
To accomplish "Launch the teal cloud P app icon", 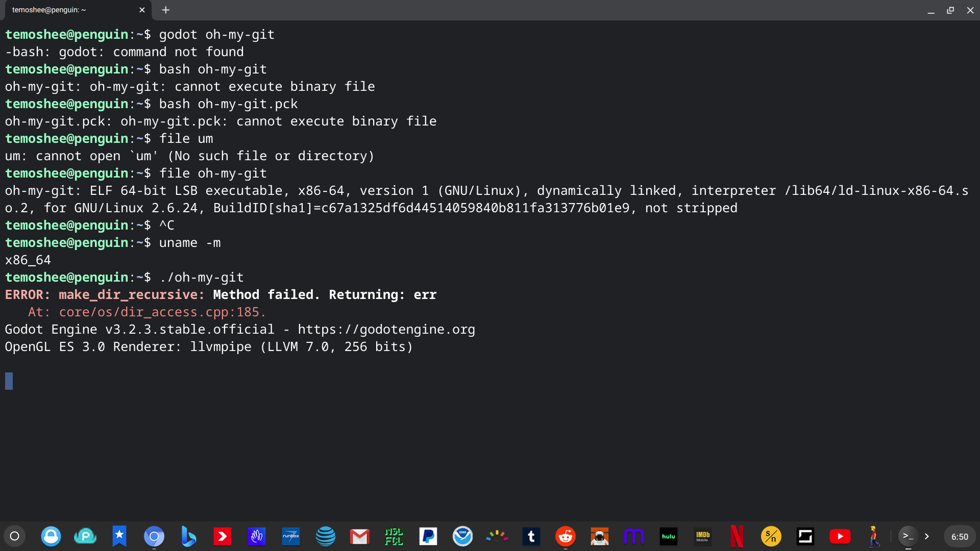I will pos(85,536).
